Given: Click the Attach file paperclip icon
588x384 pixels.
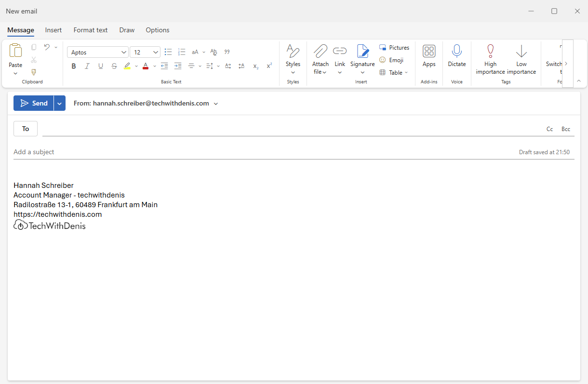Looking at the screenshot, I should coord(320,51).
